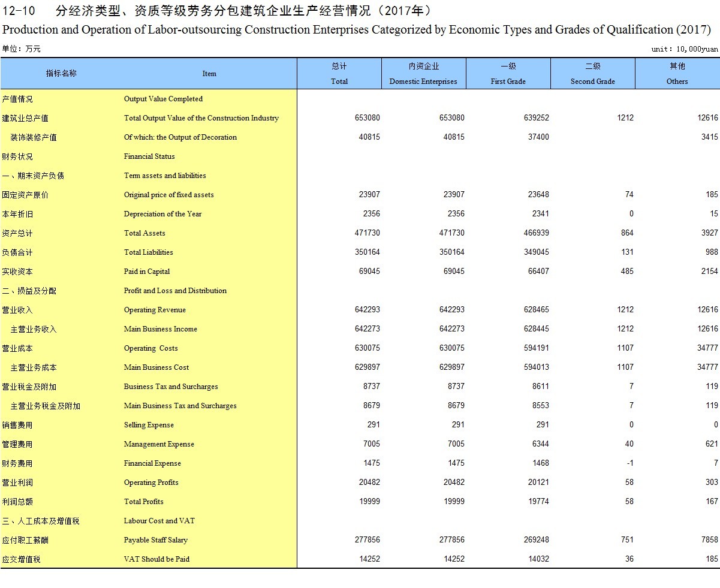720x588 pixels.
Task: Click the 指标名称 header cell
Action: [x=61, y=73]
